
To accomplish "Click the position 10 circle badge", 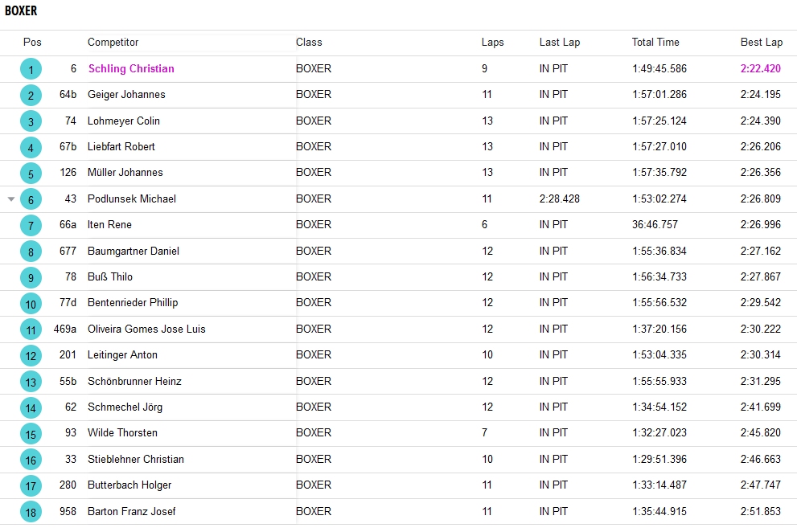I will (x=31, y=304).
